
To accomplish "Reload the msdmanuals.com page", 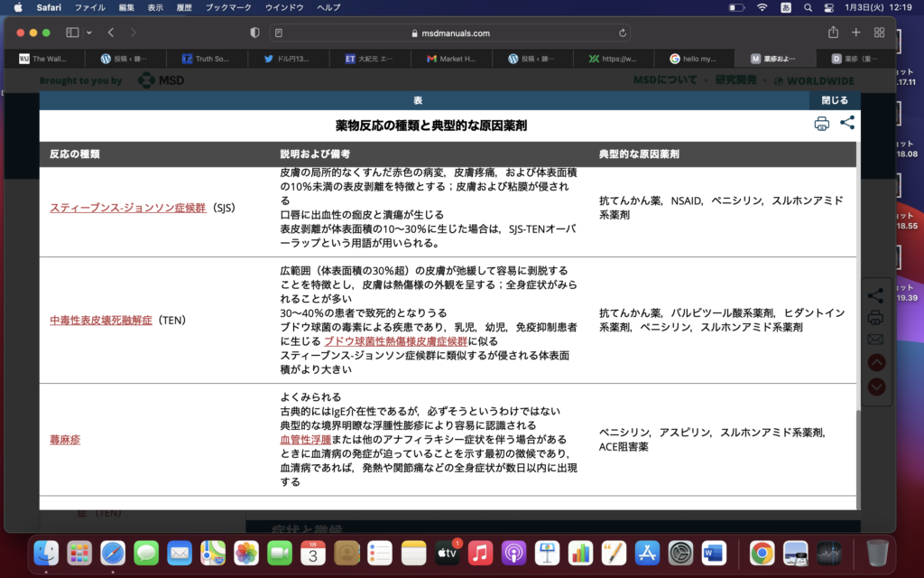I will coord(623,33).
